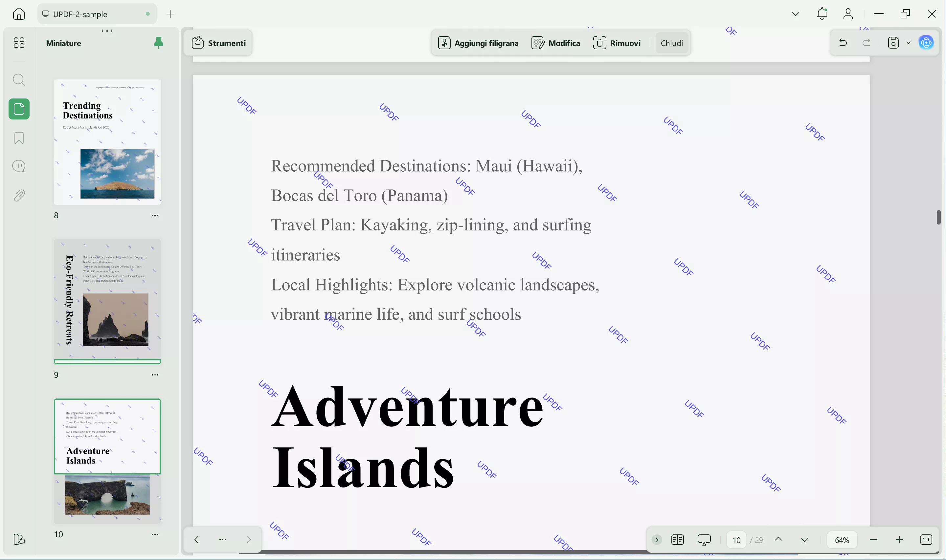Screen dimensions: 946x560
Task: Open the search panel icon
Action: (x=19, y=80)
